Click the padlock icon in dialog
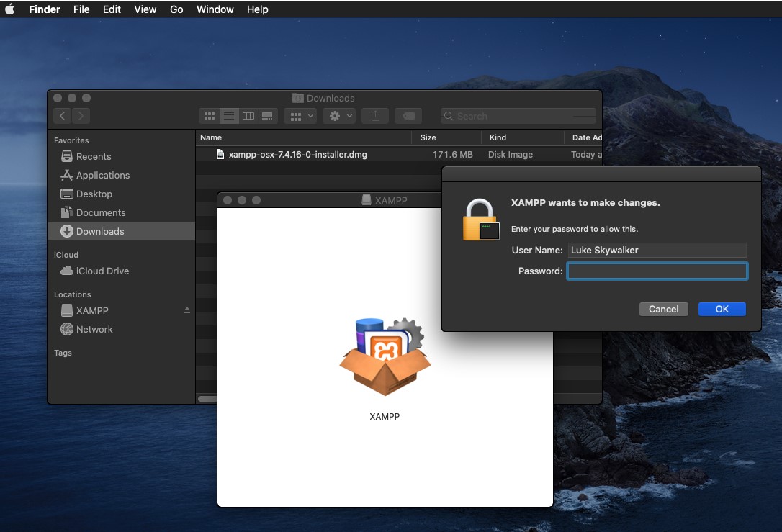Viewport: 782px width, 532px height. pyautogui.click(x=481, y=220)
